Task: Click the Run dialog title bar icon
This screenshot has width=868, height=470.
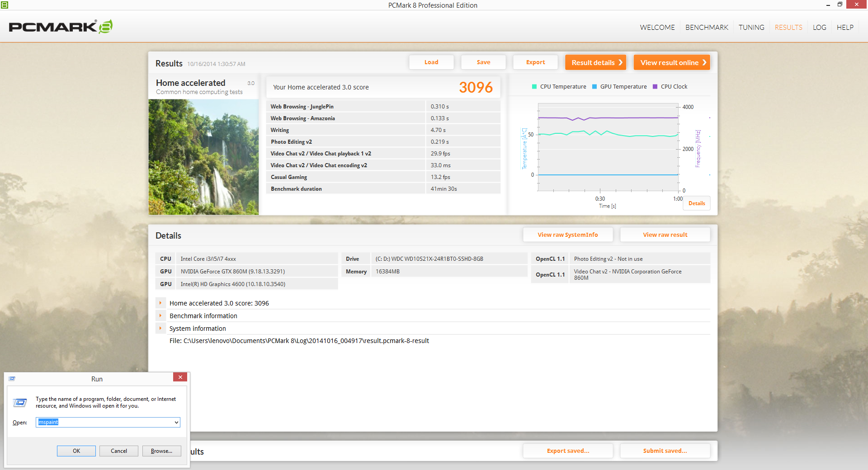Action: click(12, 379)
